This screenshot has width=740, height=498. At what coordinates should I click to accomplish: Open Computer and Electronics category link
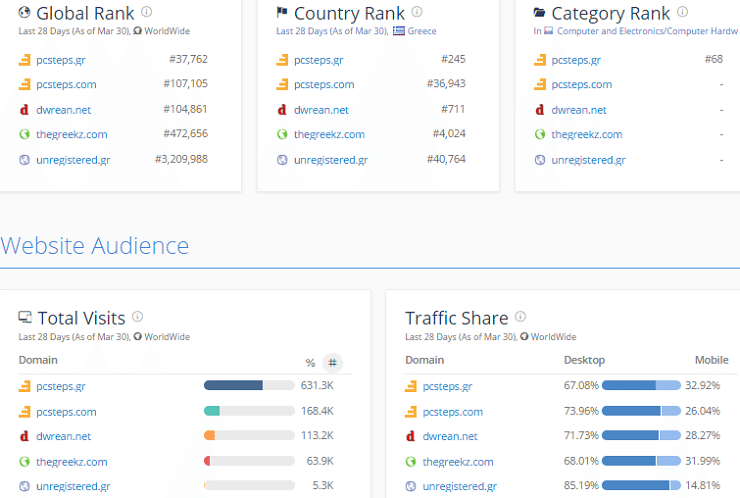[x=647, y=31]
